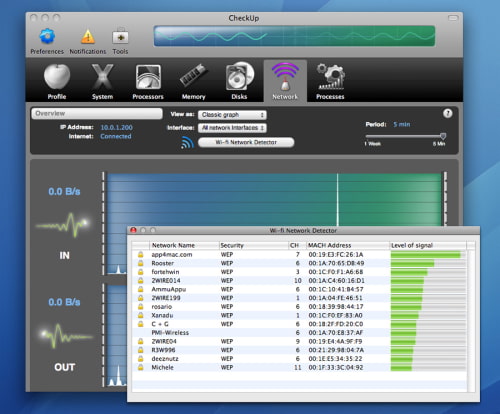500x414 pixels.
Task: Select the 2WIRE199 network name
Action: pyautogui.click(x=166, y=298)
